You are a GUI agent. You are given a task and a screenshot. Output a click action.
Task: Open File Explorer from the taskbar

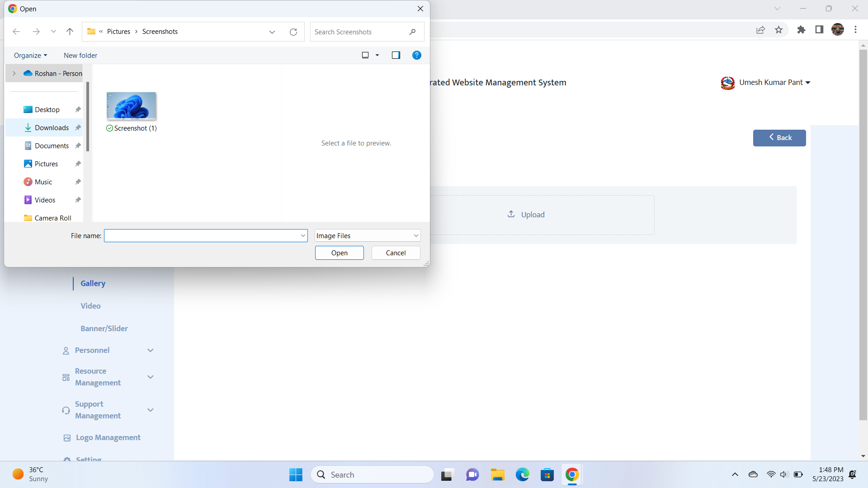(497, 475)
